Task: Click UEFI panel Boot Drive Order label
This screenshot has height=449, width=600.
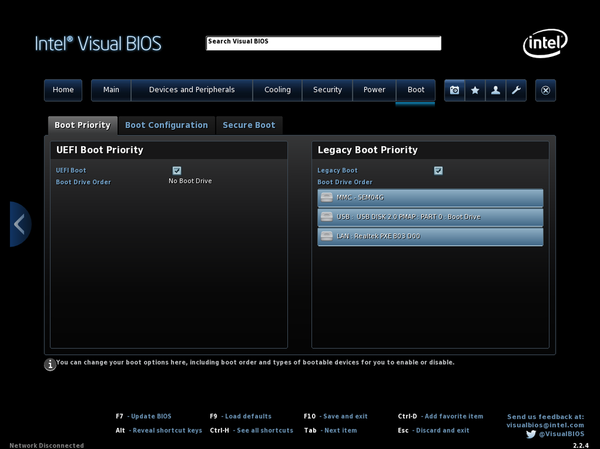Action: (83, 182)
